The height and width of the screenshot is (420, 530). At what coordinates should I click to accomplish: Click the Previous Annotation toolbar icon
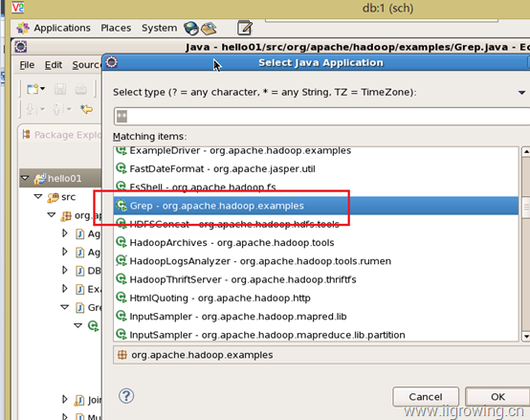coord(56,109)
